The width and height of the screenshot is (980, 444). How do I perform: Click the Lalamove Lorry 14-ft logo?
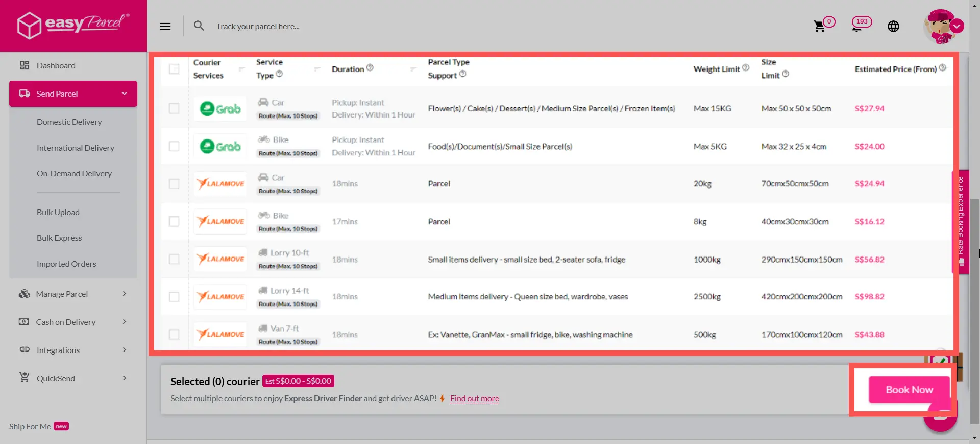[x=220, y=297]
